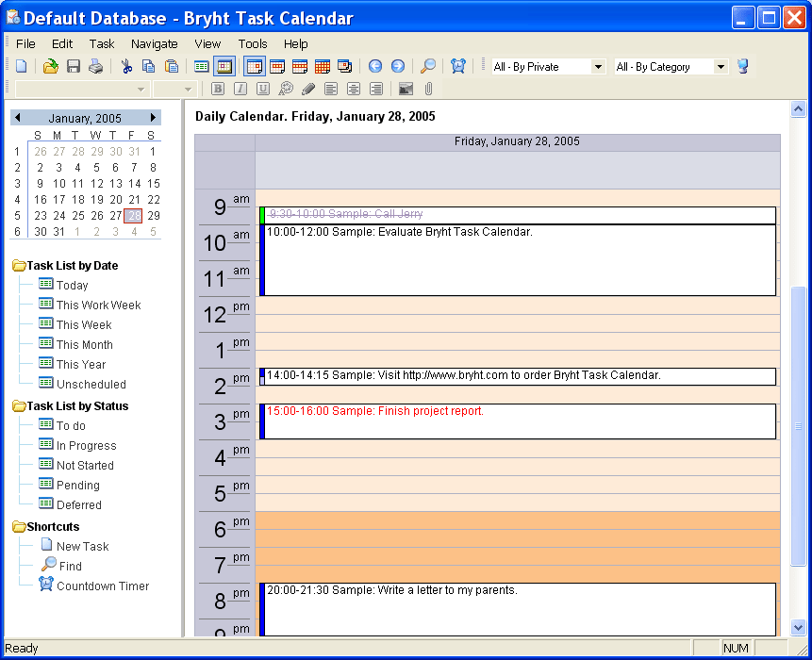Show In Progress tasks
This screenshot has width=812, height=660.
tap(87, 446)
